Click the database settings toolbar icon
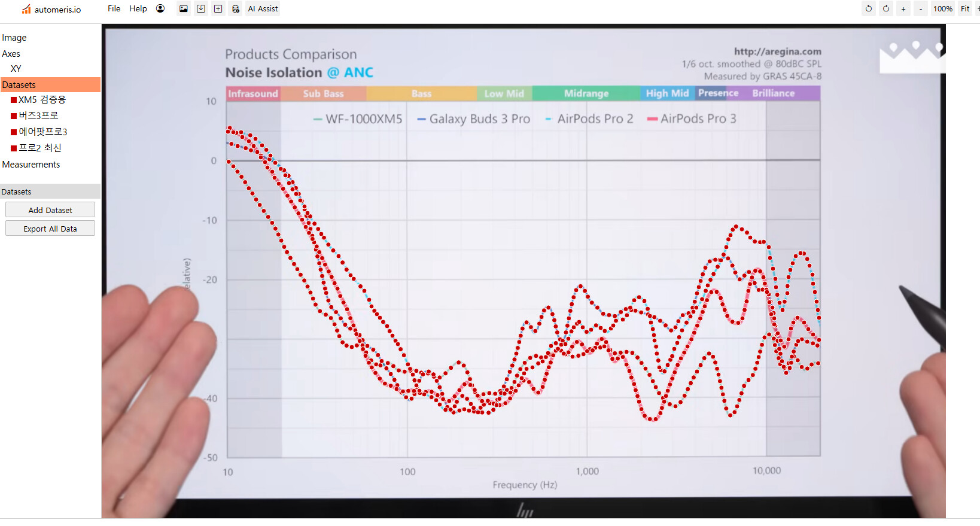This screenshot has height=526, width=980. tap(236, 8)
